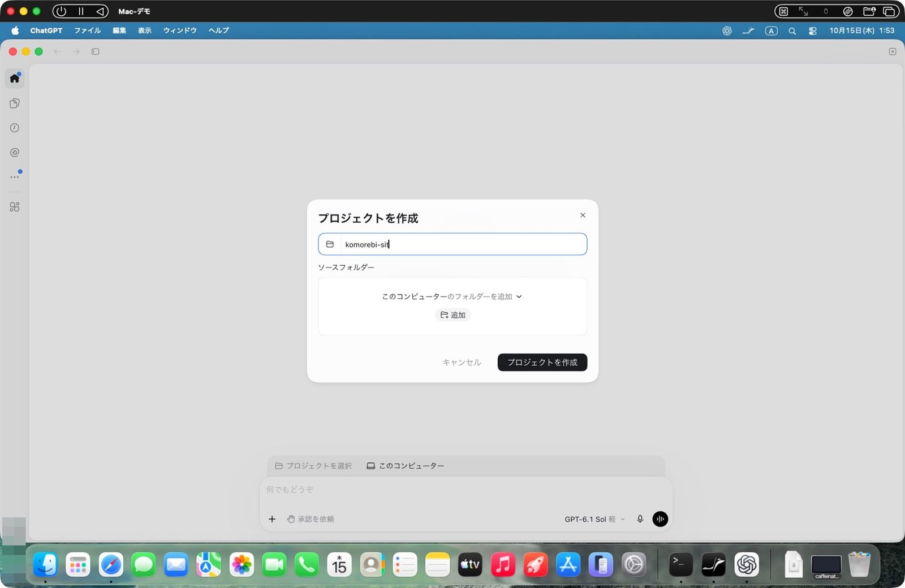Open the 表示 menu
This screenshot has width=905, height=588.
pyautogui.click(x=145, y=31)
